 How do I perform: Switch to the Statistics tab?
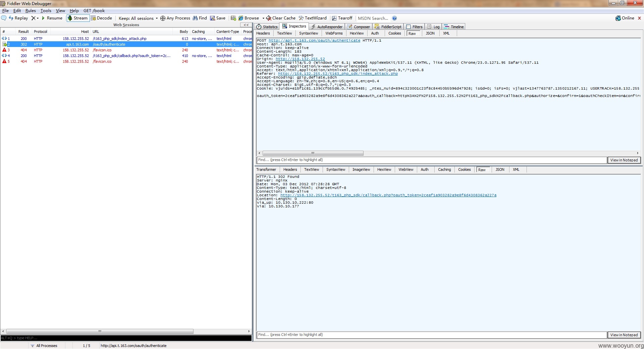click(x=267, y=27)
